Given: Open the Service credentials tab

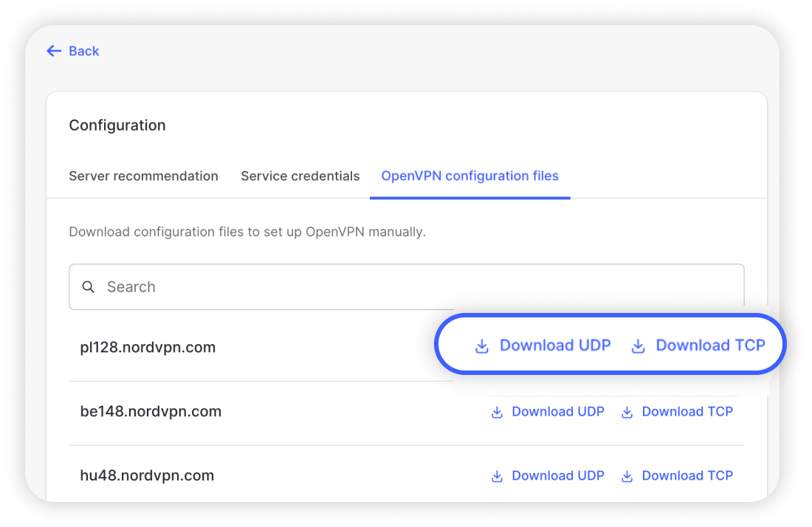Looking at the screenshot, I should pyautogui.click(x=300, y=176).
